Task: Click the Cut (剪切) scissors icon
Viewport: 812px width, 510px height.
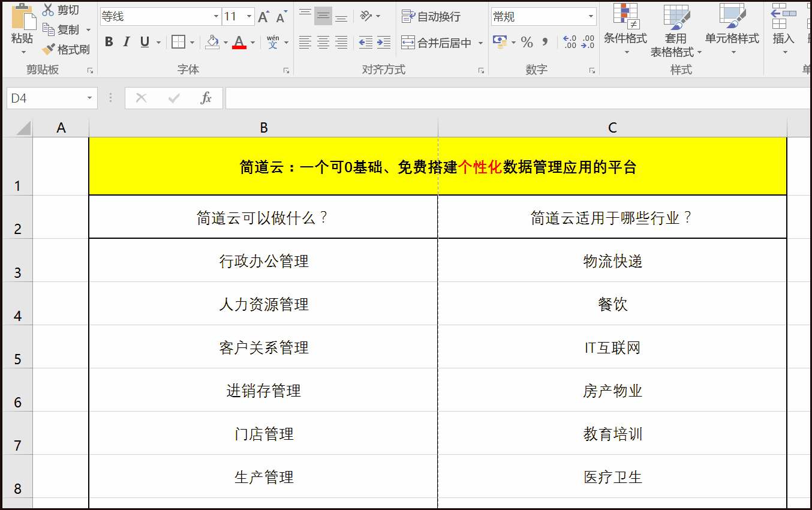Action: pos(48,10)
